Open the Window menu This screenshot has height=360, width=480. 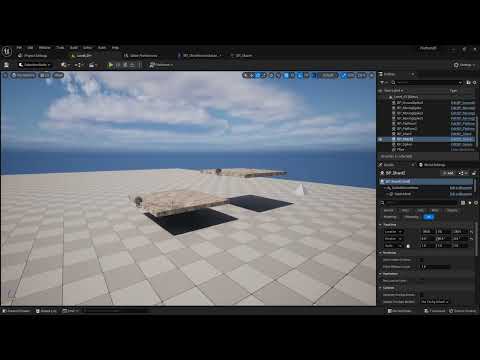45,48
